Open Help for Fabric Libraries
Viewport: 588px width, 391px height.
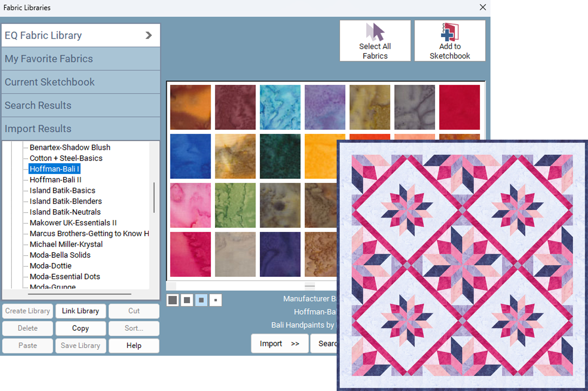(x=134, y=345)
